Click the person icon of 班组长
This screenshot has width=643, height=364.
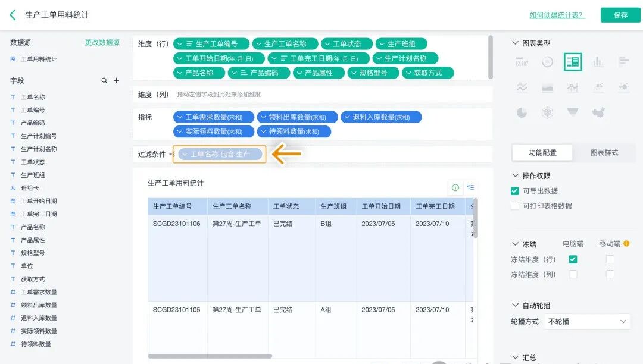(13, 188)
